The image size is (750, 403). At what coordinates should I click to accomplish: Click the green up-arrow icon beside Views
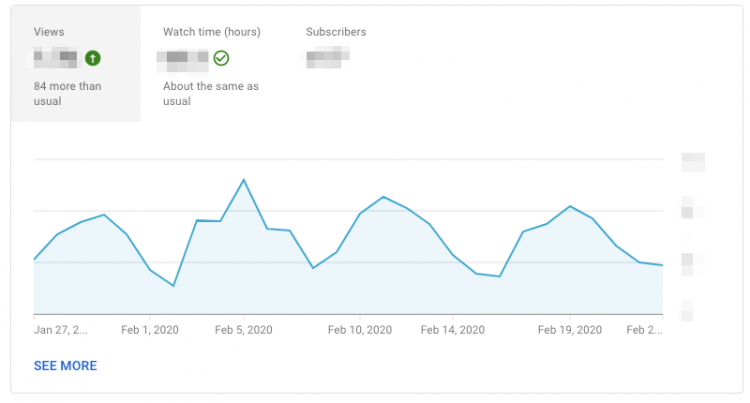pos(93,58)
